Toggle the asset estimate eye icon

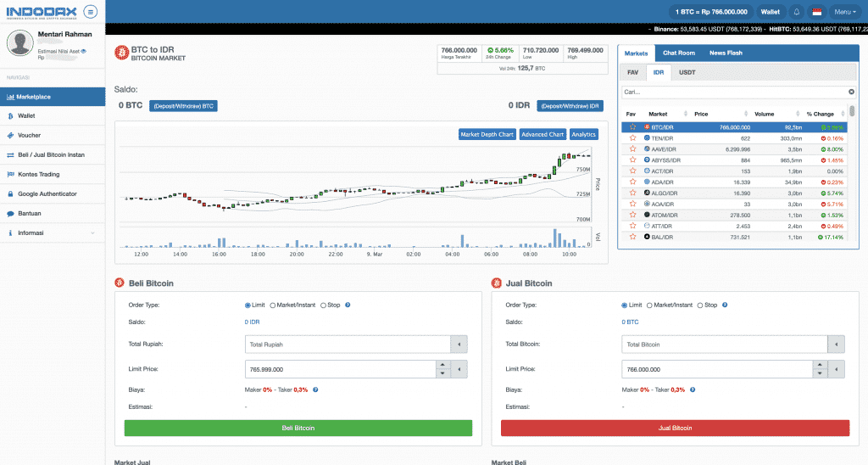84,52
